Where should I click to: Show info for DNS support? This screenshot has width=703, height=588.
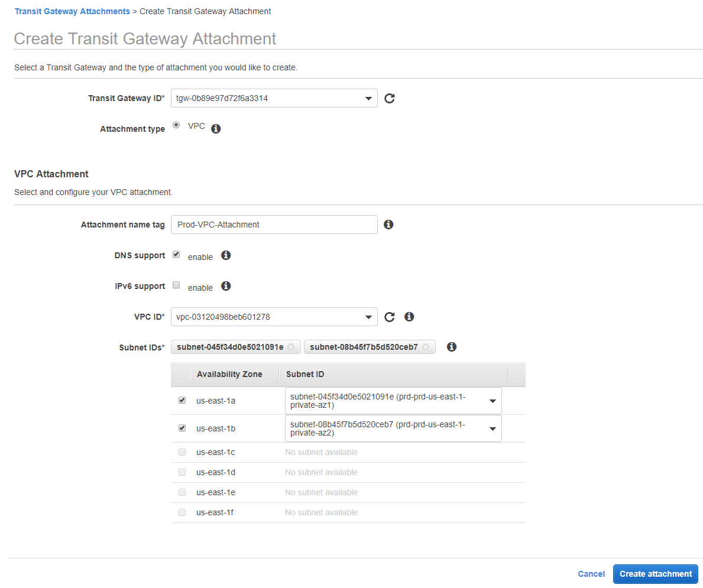point(226,255)
